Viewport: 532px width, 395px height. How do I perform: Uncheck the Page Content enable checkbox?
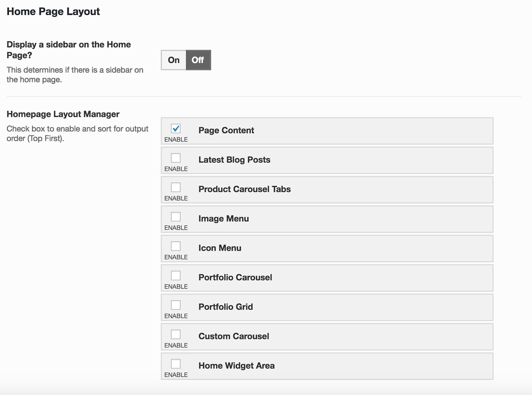(176, 128)
